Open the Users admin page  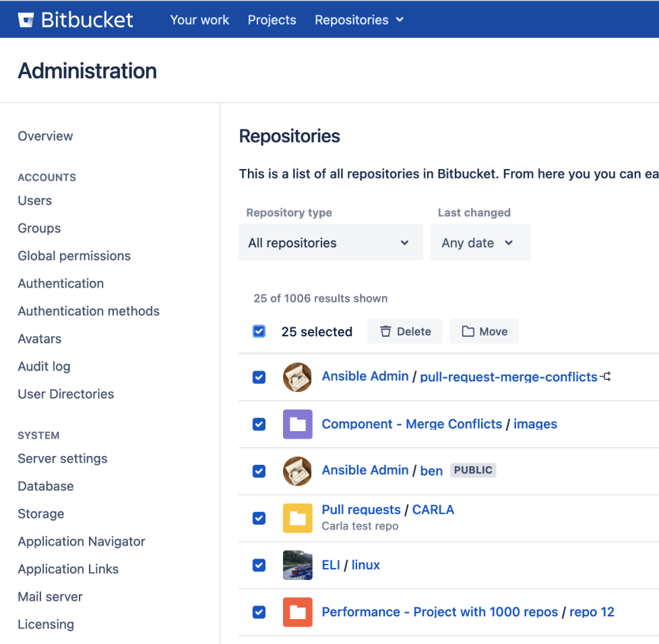pyautogui.click(x=35, y=200)
